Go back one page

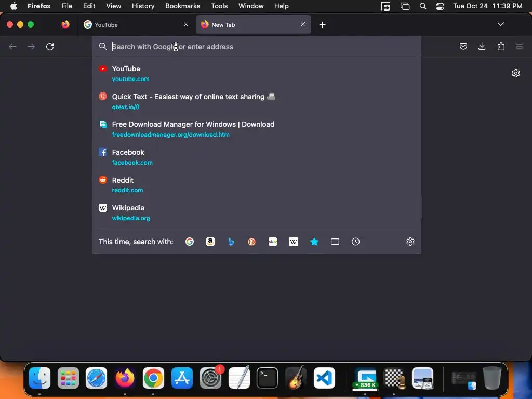coord(12,46)
